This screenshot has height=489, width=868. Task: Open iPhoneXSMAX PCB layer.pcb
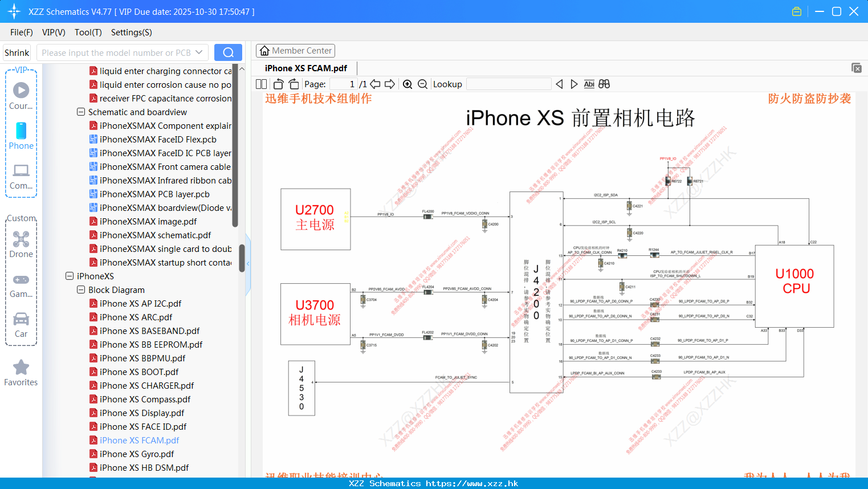click(154, 194)
